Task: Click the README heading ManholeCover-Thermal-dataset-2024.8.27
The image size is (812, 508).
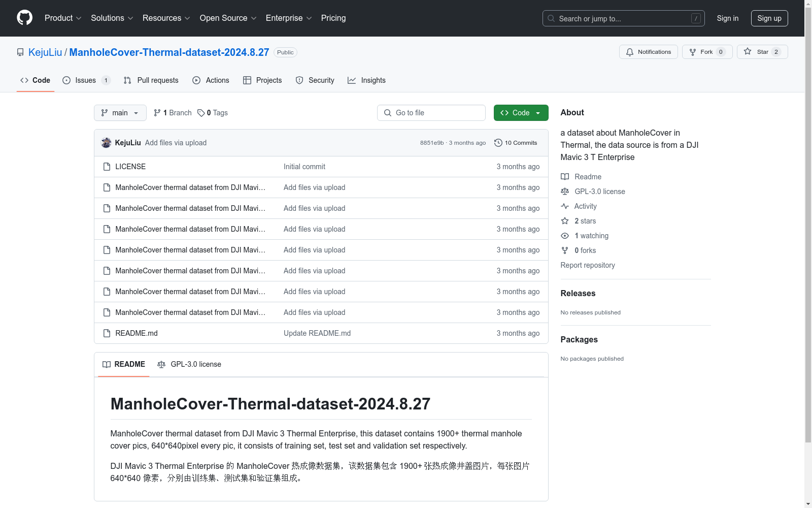Action: tap(270, 404)
